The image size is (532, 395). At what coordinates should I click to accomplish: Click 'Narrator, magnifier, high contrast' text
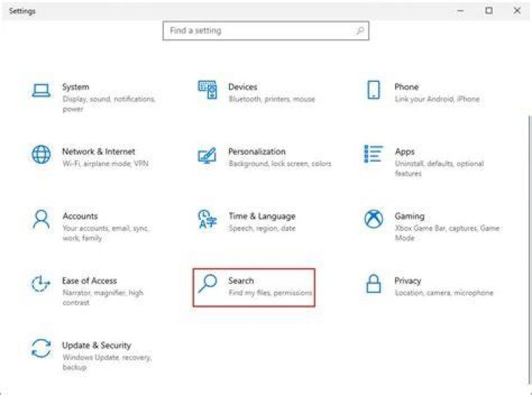pos(103,298)
